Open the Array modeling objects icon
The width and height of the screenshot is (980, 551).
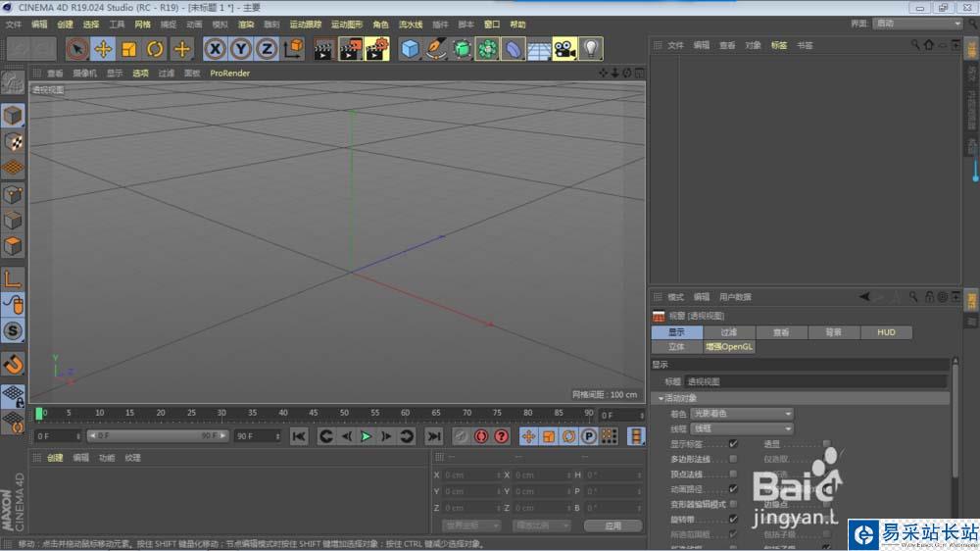(x=487, y=49)
